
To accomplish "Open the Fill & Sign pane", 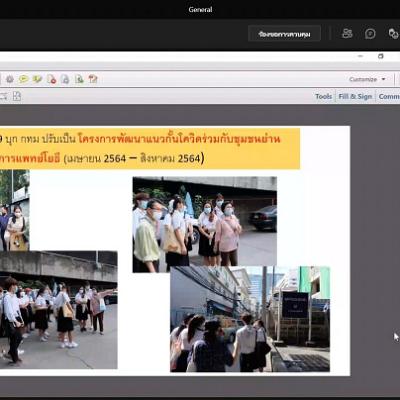I will [355, 96].
